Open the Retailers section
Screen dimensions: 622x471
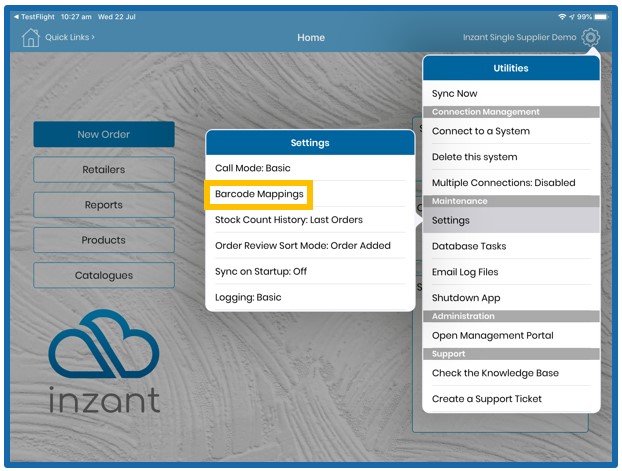pyautogui.click(x=104, y=170)
